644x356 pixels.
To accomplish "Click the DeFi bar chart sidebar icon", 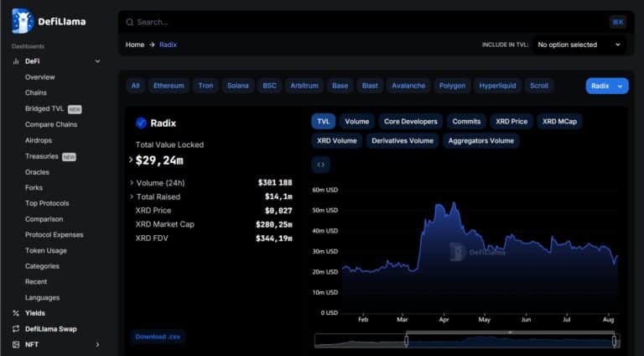I will click(16, 61).
